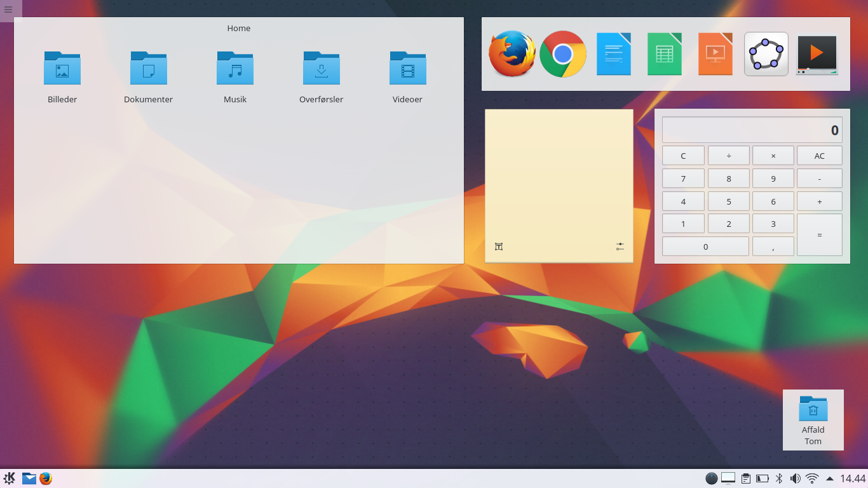
Task: Click the calculator 9 key
Action: point(773,179)
